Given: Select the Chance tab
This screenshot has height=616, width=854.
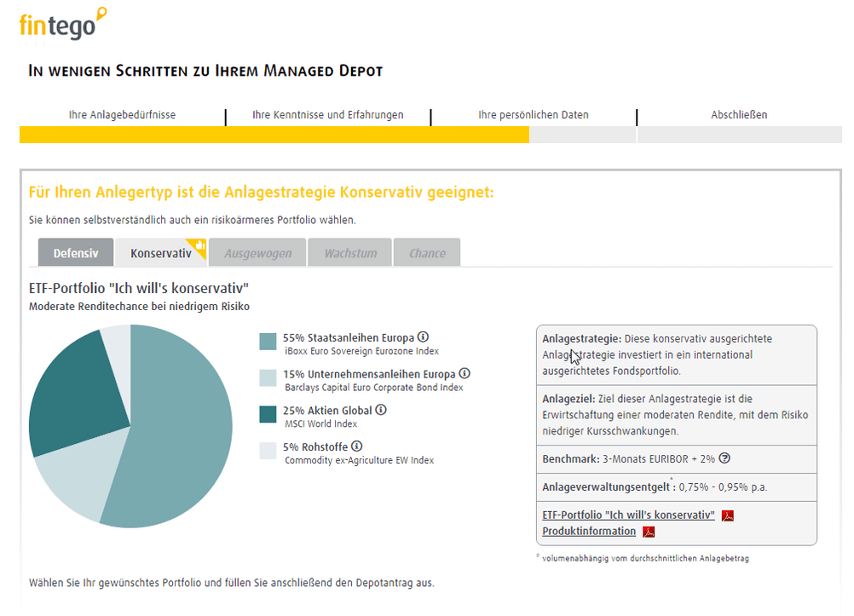Looking at the screenshot, I should 427,253.
